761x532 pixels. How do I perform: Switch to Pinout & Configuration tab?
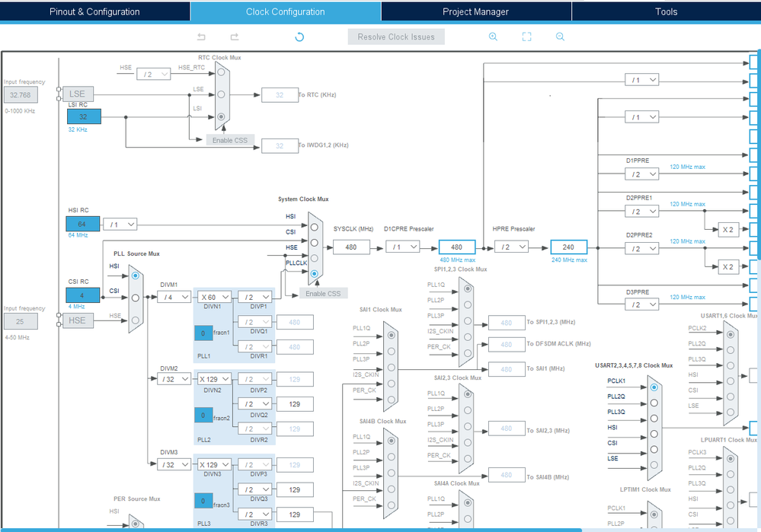94,11
